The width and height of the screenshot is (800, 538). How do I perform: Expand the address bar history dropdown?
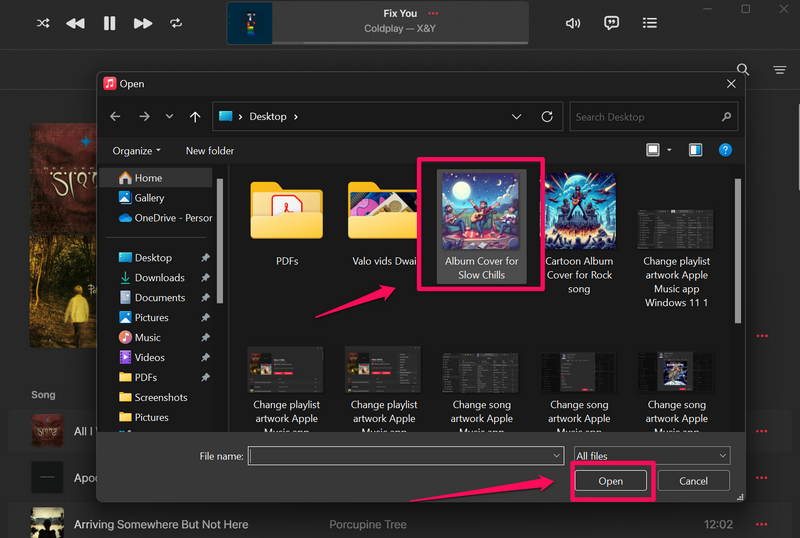point(517,117)
